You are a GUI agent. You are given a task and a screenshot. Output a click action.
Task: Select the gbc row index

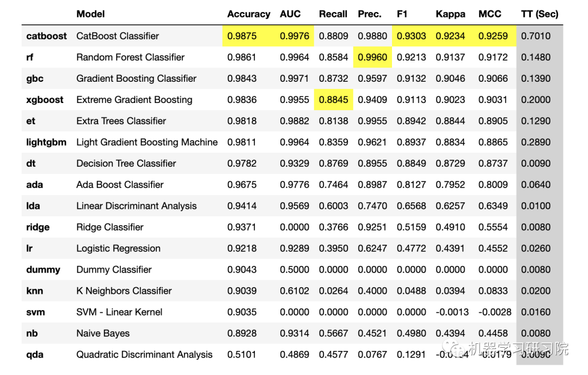(35, 78)
